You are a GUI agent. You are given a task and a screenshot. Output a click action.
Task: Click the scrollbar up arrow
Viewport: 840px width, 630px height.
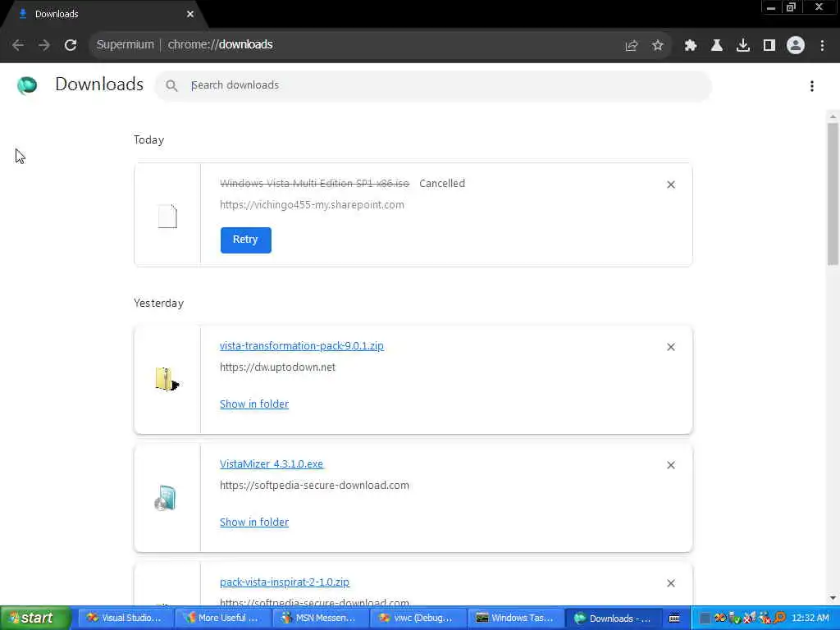833,116
